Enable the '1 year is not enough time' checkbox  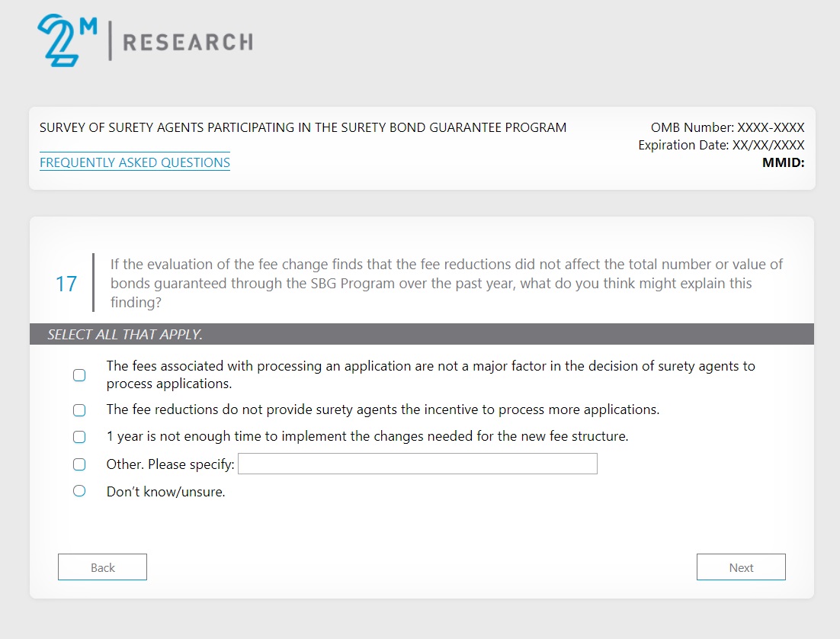79,437
